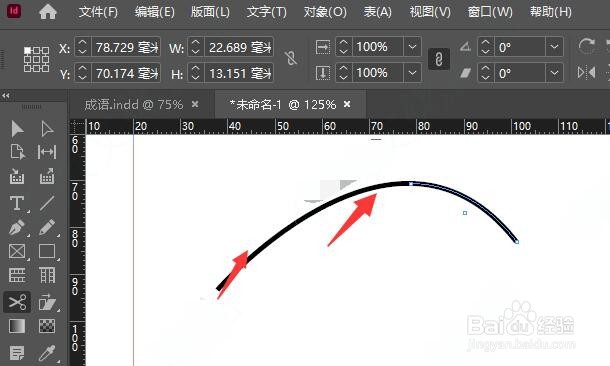Viewport: 610px width, 366px height.
Task: Click the ruler origin corner box
Action: point(77,126)
